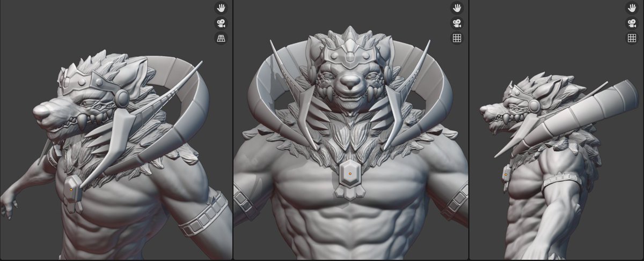The height and width of the screenshot is (261, 644).
Task: Click the pan hand icon in the side profile viewport
Action: pyautogui.click(x=632, y=8)
